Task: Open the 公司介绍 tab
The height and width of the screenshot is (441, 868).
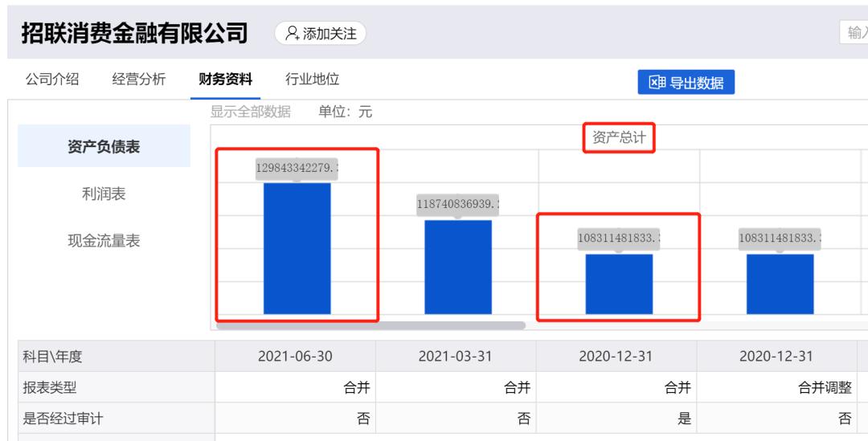Action: 52,80
